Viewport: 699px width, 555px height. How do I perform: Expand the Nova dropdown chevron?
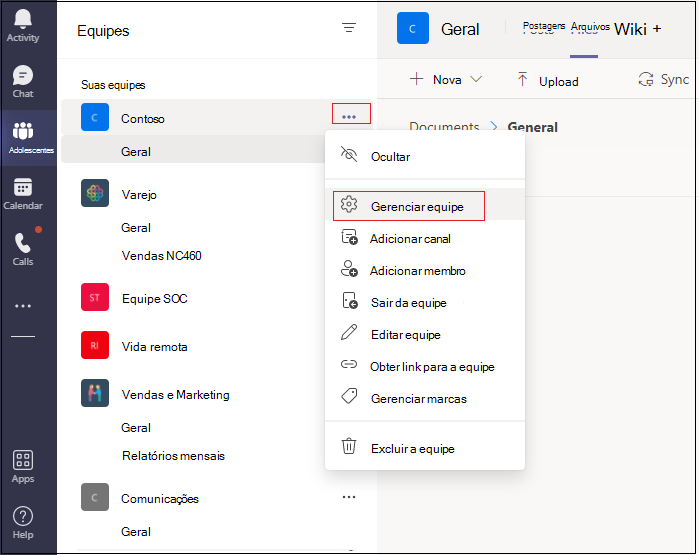[476, 79]
